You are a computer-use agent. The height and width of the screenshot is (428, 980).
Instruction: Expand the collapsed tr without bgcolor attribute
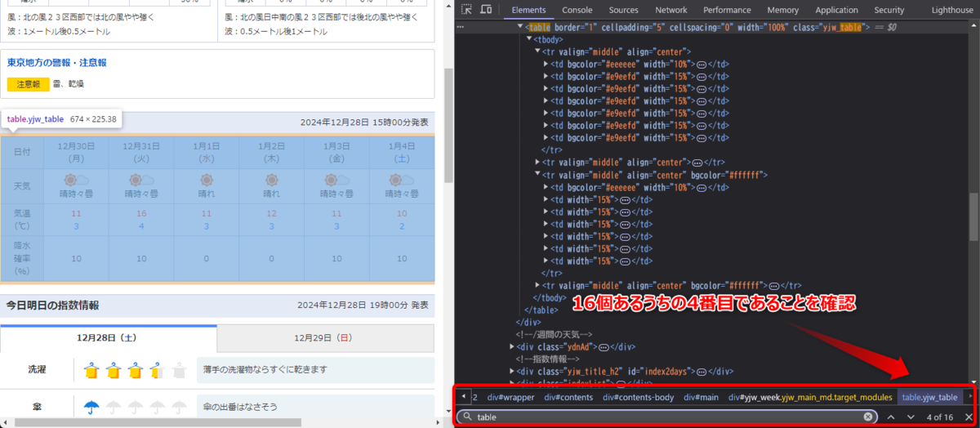(x=537, y=163)
